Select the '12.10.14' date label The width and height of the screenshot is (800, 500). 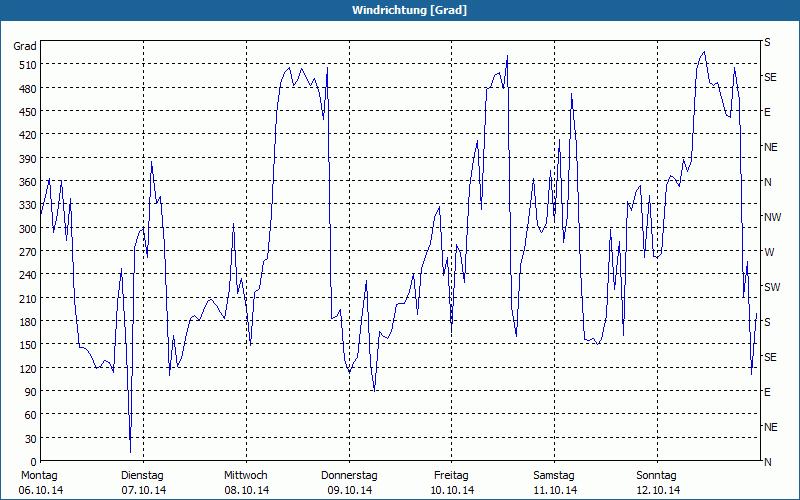(x=658, y=490)
